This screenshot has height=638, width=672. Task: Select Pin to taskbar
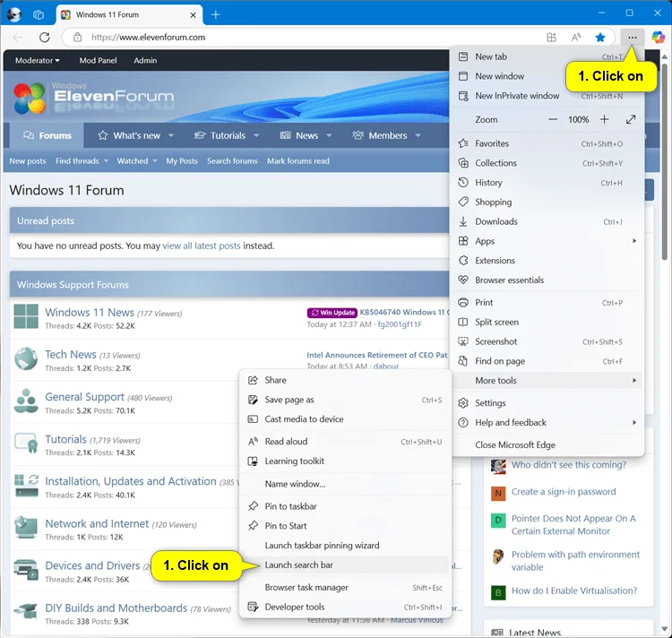pos(345,506)
